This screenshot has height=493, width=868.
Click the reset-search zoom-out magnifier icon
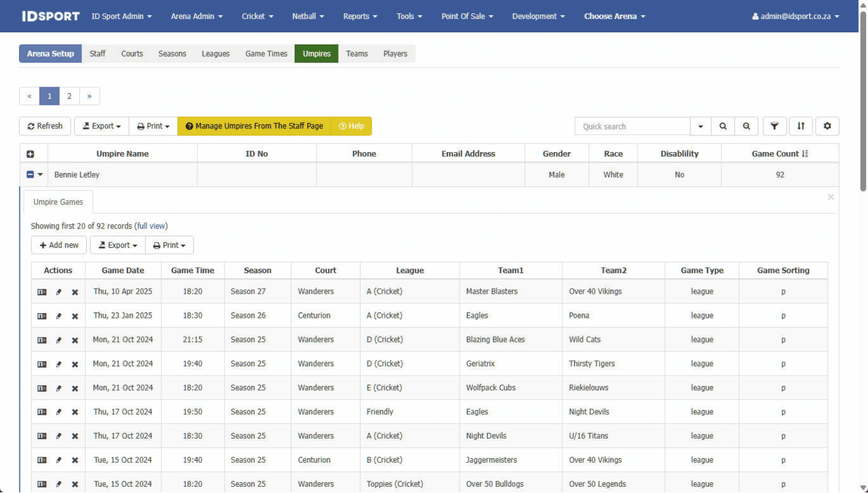point(746,126)
